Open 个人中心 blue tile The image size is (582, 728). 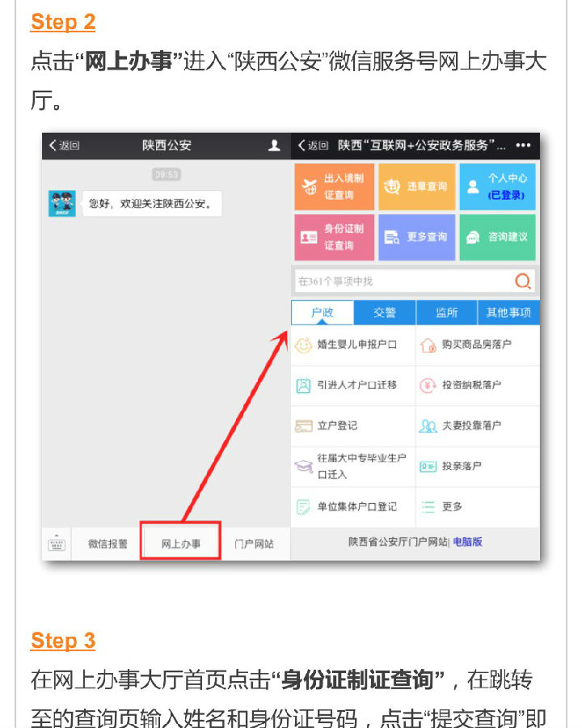pos(498,187)
